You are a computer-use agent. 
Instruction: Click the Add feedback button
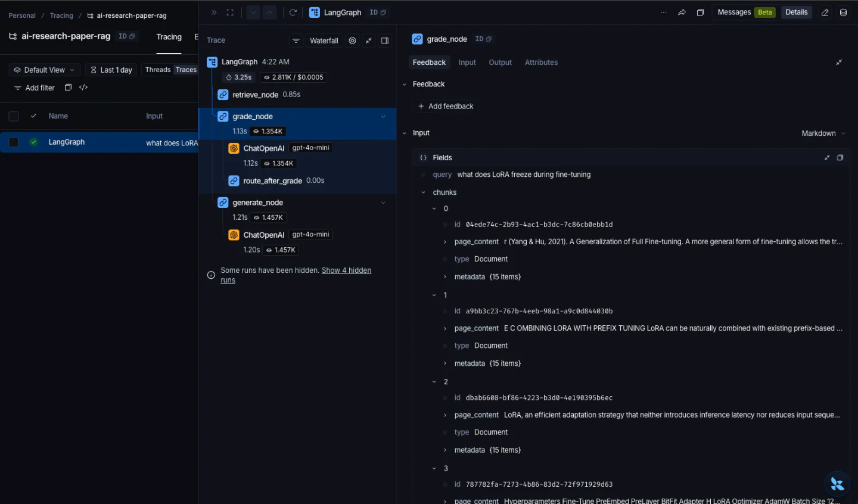tap(446, 107)
